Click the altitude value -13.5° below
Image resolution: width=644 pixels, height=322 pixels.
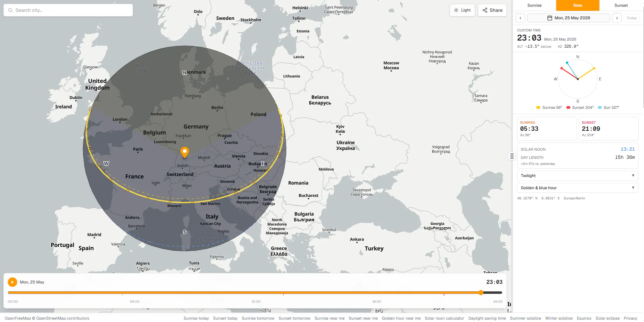pyautogui.click(x=538, y=46)
